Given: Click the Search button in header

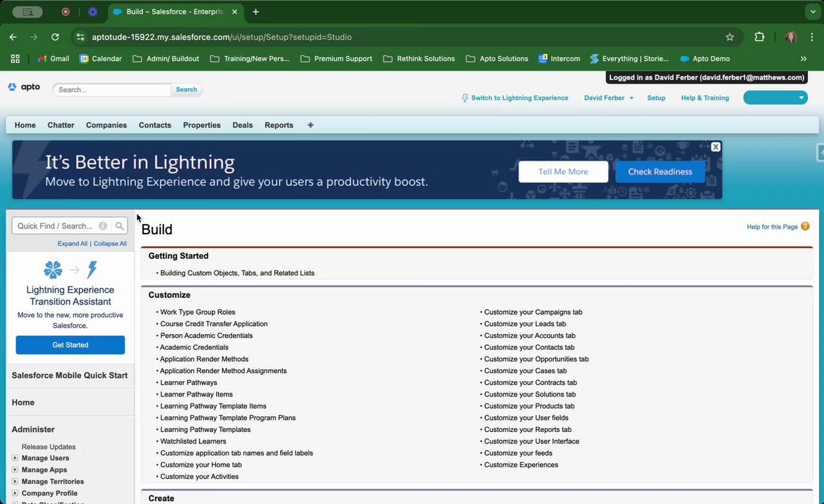Looking at the screenshot, I should (187, 89).
